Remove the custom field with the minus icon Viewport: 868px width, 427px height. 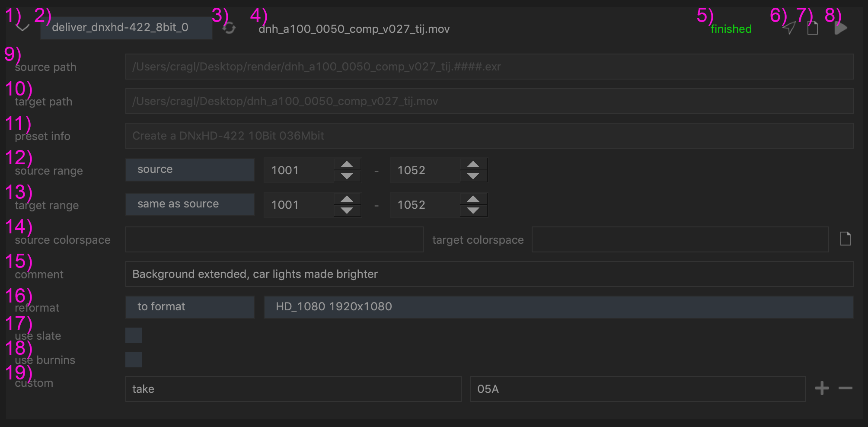click(x=845, y=388)
